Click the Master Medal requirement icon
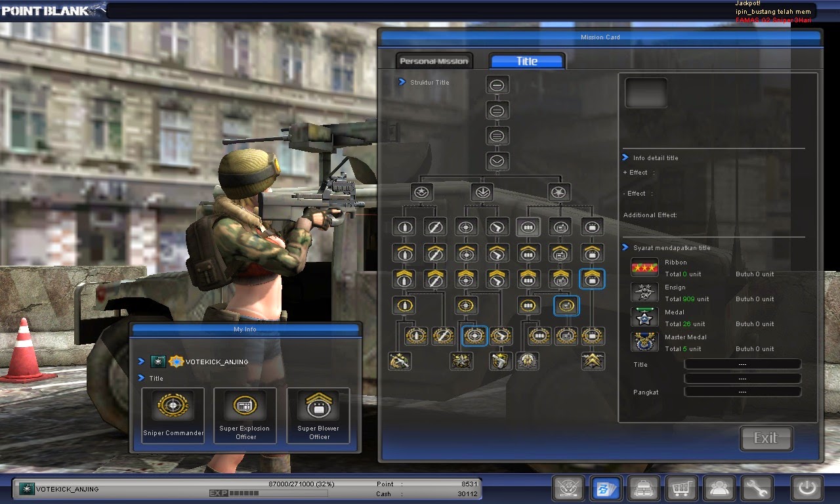840x504 pixels. pyautogui.click(x=644, y=341)
